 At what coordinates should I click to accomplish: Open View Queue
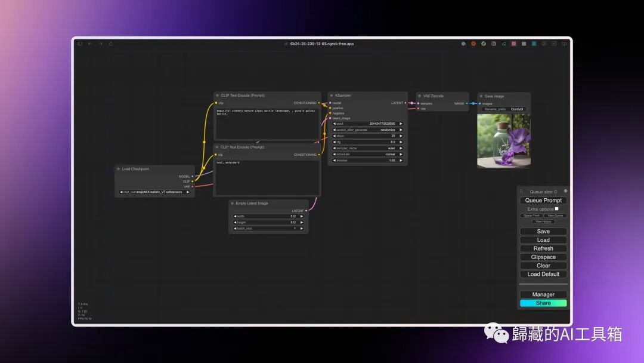555,216
